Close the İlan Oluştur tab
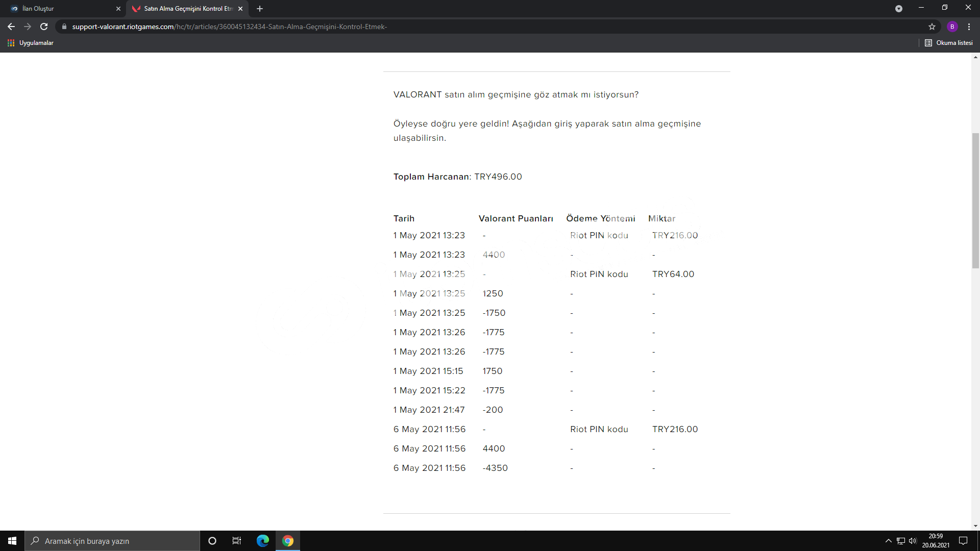The width and height of the screenshot is (980, 551). (118, 9)
